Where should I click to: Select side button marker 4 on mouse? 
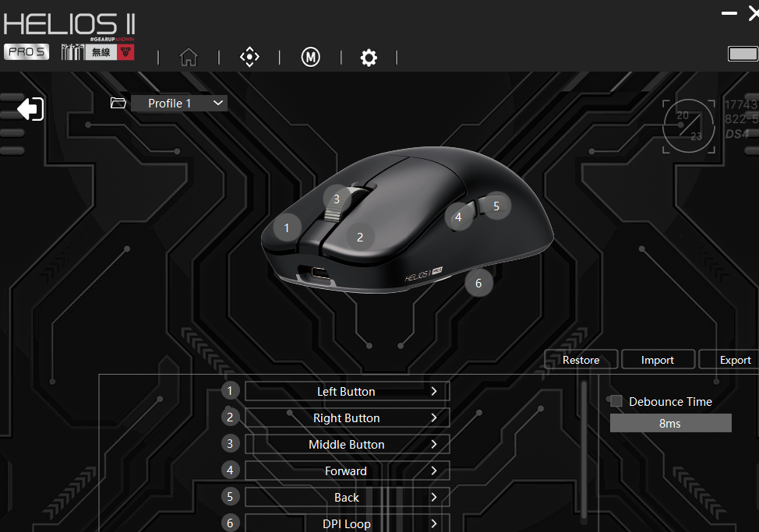[458, 217]
